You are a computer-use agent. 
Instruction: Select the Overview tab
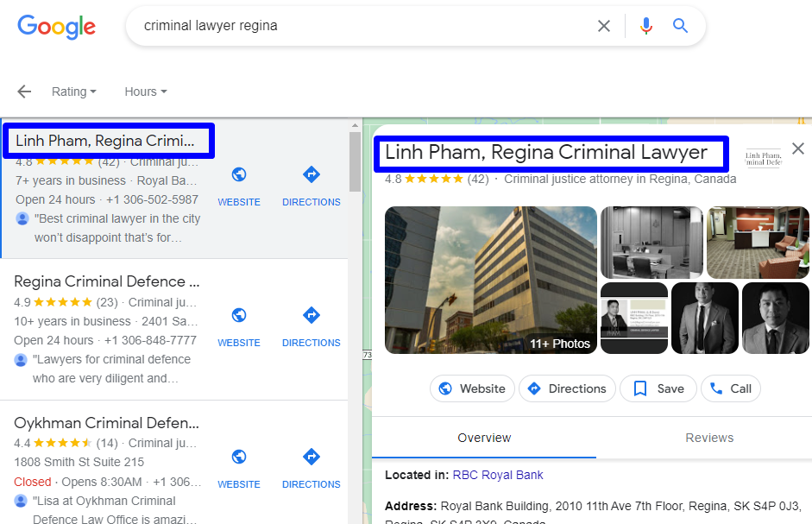click(x=483, y=438)
